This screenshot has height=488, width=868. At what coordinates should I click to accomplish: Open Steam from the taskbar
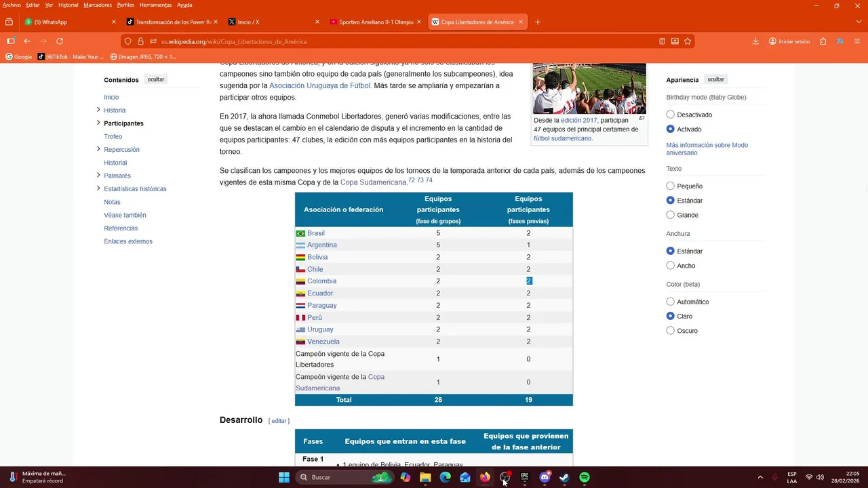564,477
